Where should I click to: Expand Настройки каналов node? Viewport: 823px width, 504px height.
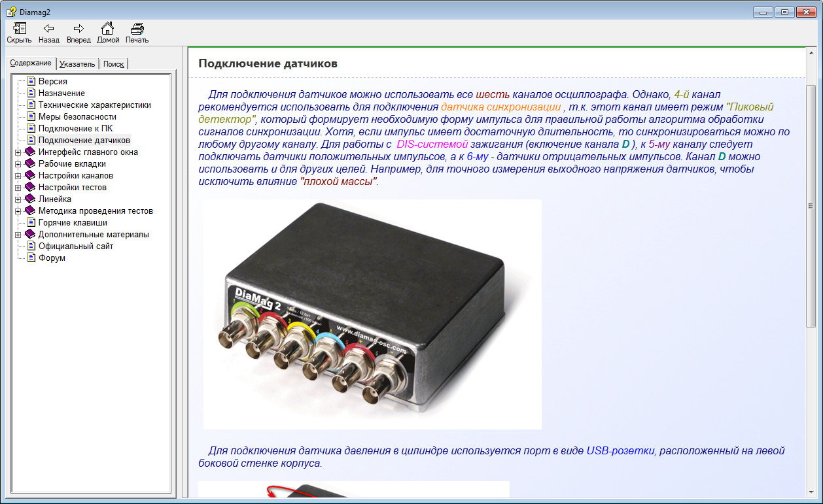point(18,176)
